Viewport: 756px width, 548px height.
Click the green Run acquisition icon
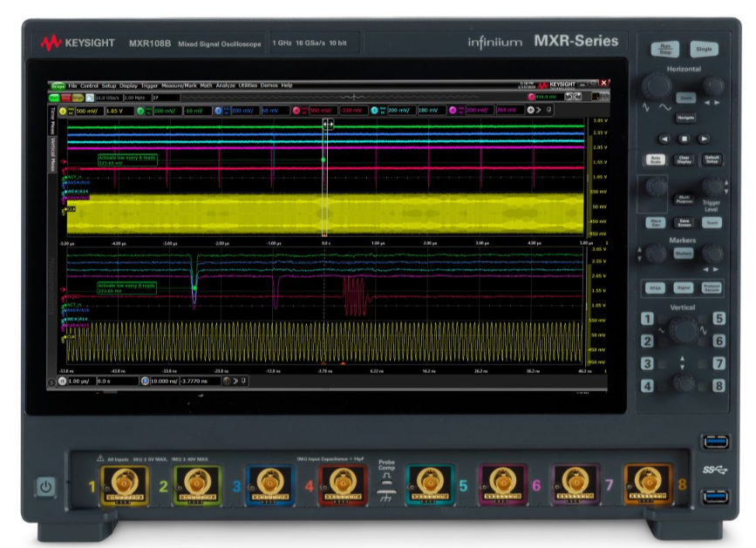click(56, 96)
